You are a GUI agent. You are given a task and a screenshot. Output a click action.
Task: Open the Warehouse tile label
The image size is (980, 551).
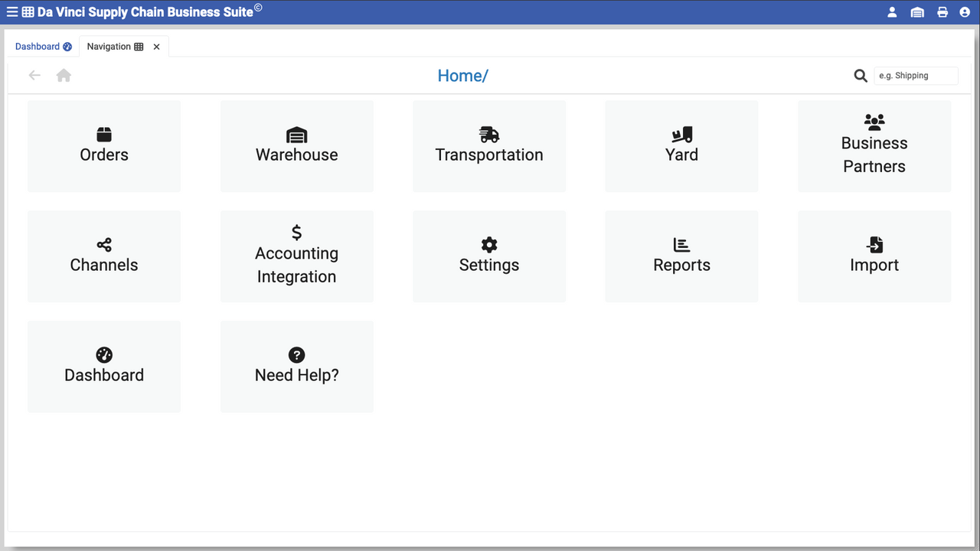pos(296,155)
